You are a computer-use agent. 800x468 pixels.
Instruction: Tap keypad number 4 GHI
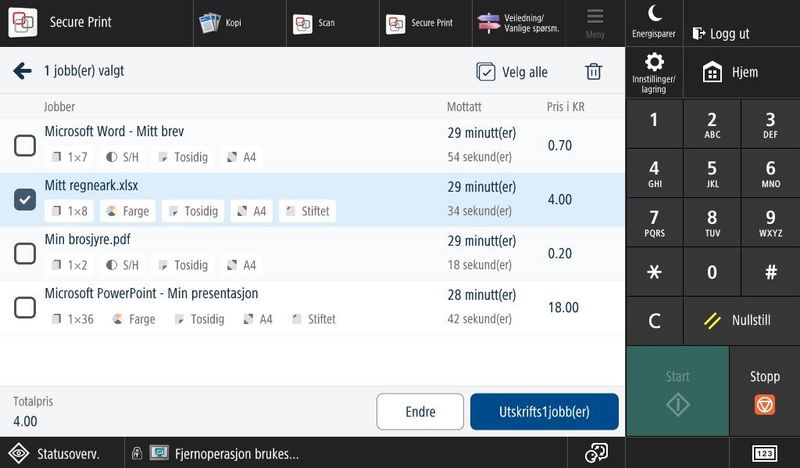(654, 173)
